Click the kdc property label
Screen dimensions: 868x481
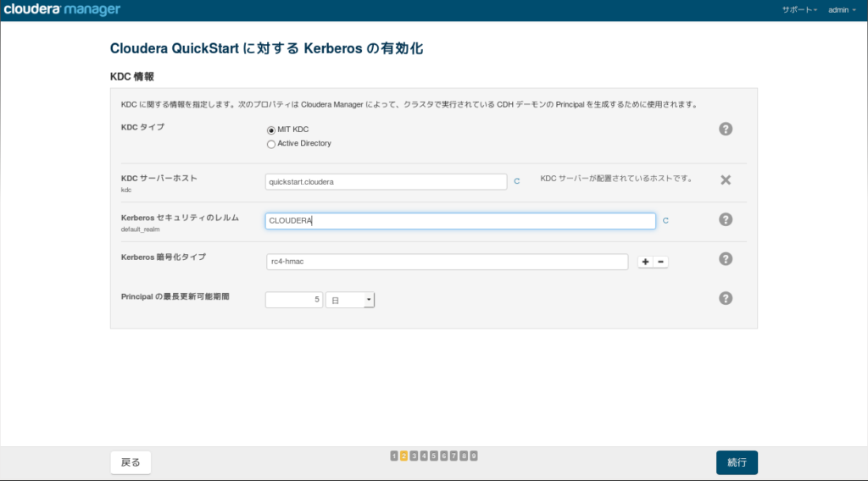[126, 190]
